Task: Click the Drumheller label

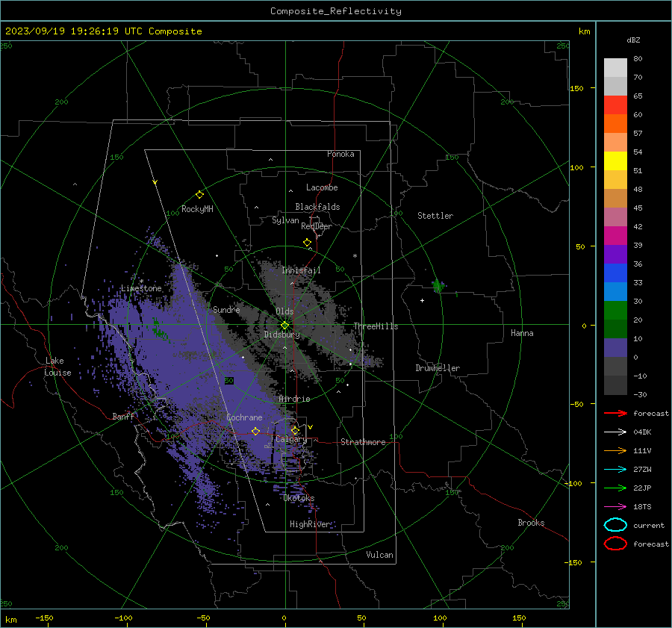Action: point(438,368)
